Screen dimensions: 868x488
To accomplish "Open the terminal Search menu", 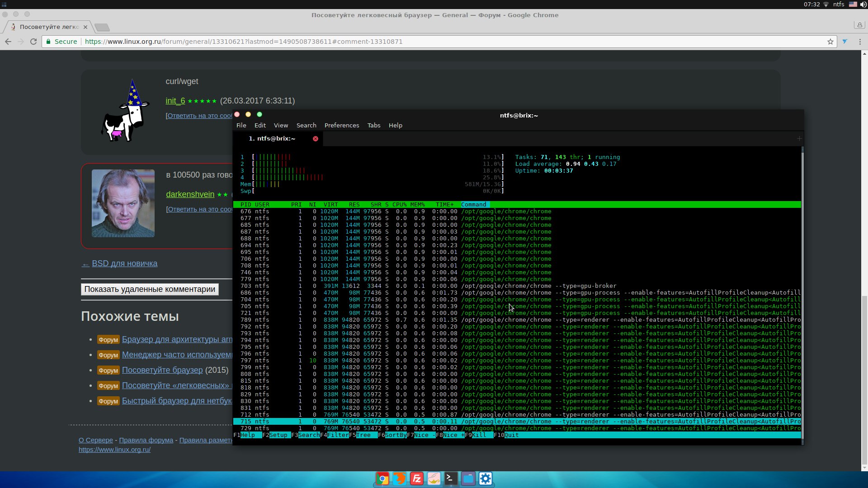I will click(x=307, y=126).
